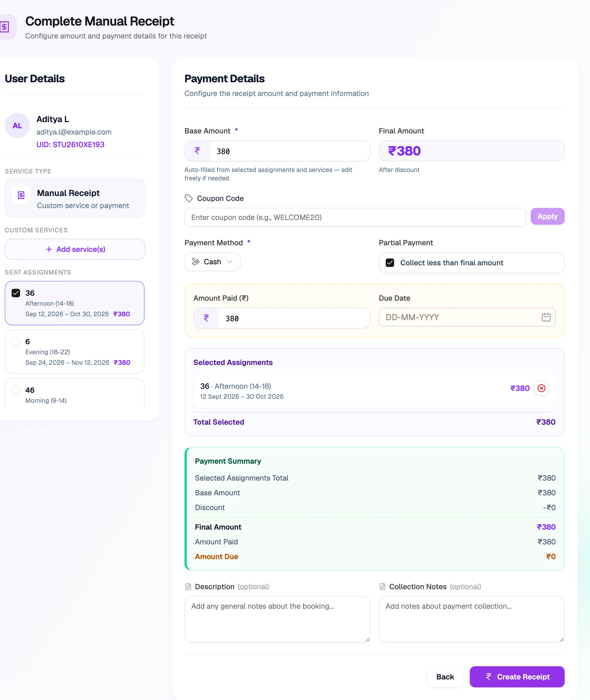Click aditya.l@example.com email text
The width and height of the screenshot is (590, 700).
coord(74,132)
